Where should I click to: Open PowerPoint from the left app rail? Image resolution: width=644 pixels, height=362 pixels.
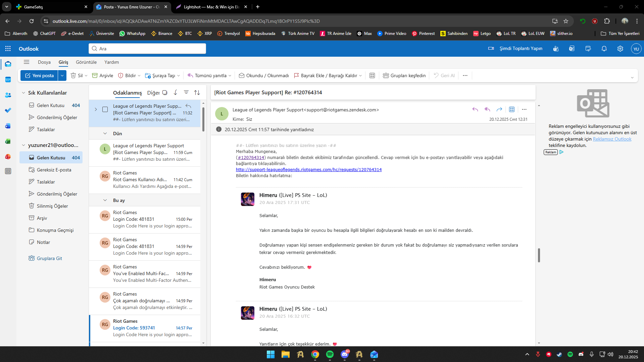[8, 157]
